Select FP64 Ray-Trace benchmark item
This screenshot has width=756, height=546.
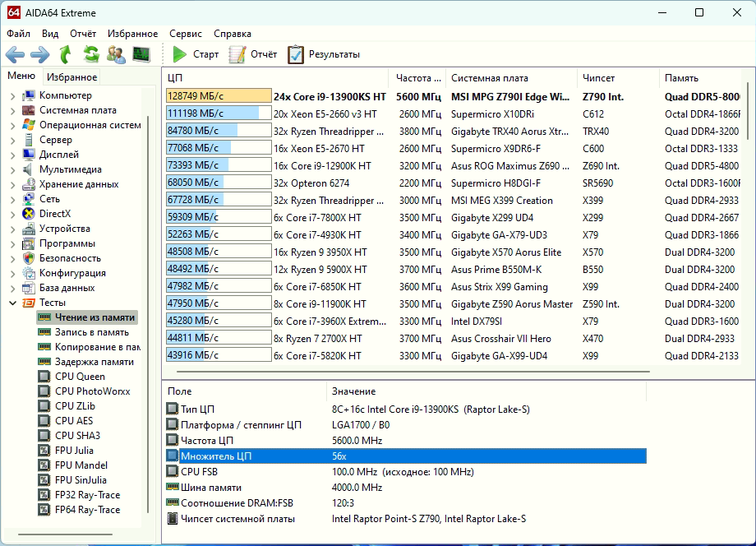coord(87,510)
